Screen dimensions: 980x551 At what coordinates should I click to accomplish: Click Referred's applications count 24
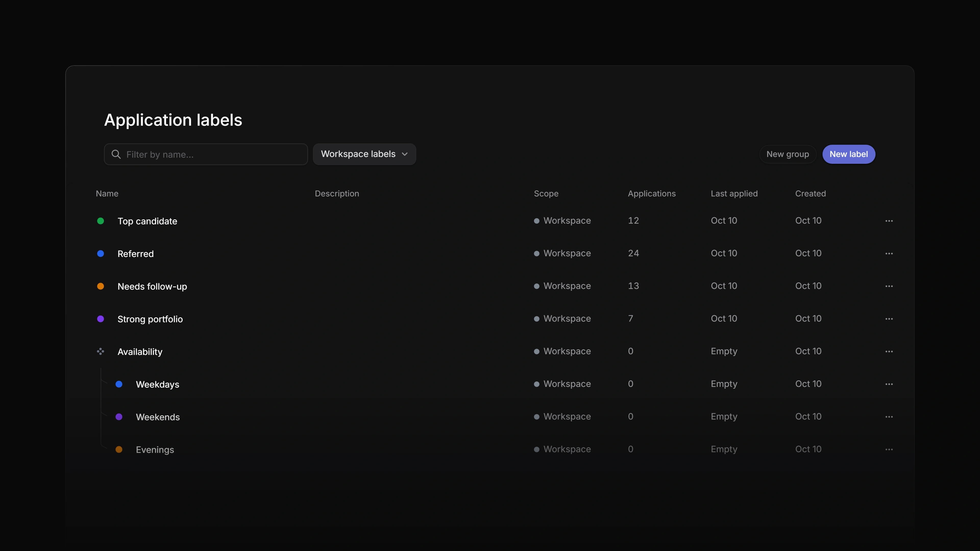(633, 253)
